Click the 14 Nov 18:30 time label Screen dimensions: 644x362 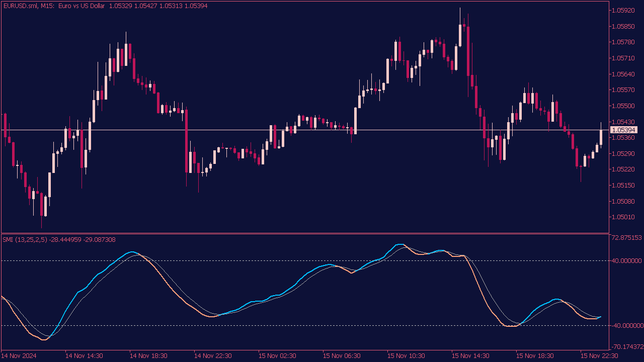tap(148, 356)
